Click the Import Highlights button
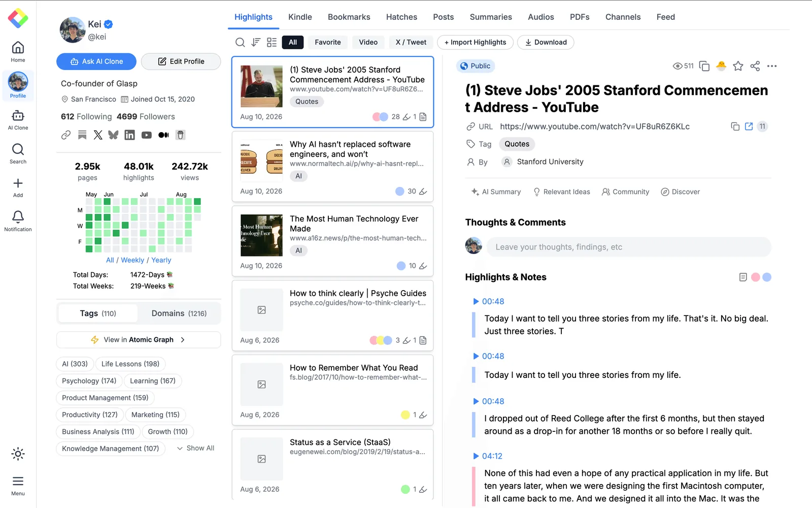 (476, 42)
